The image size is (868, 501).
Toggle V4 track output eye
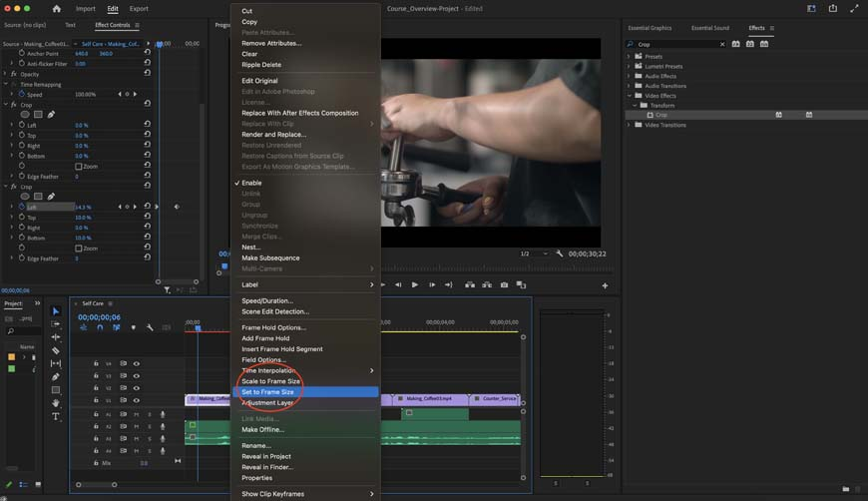136,363
